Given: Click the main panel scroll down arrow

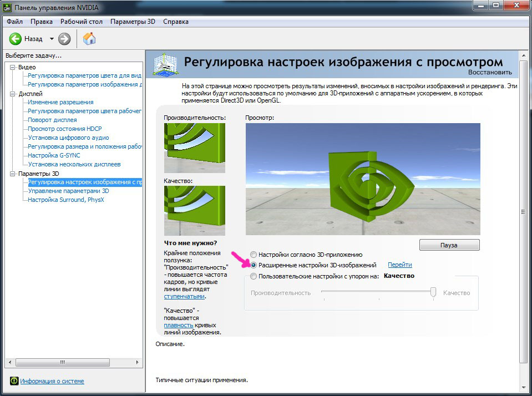Looking at the screenshot, I should click(x=524, y=387).
